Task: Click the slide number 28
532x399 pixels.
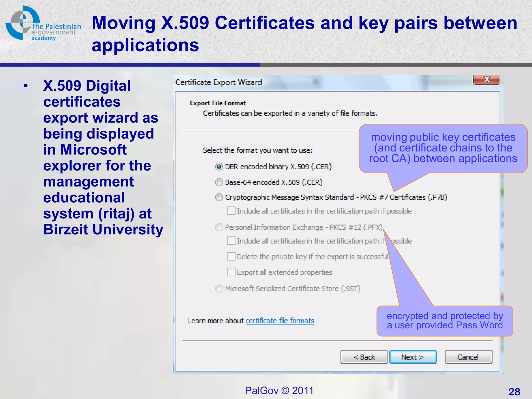Action: [x=514, y=392]
